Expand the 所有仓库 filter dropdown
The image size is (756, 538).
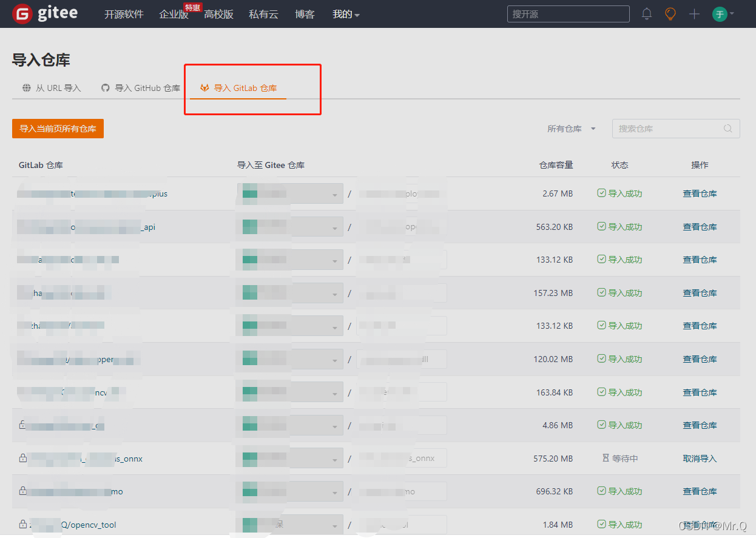tap(571, 129)
